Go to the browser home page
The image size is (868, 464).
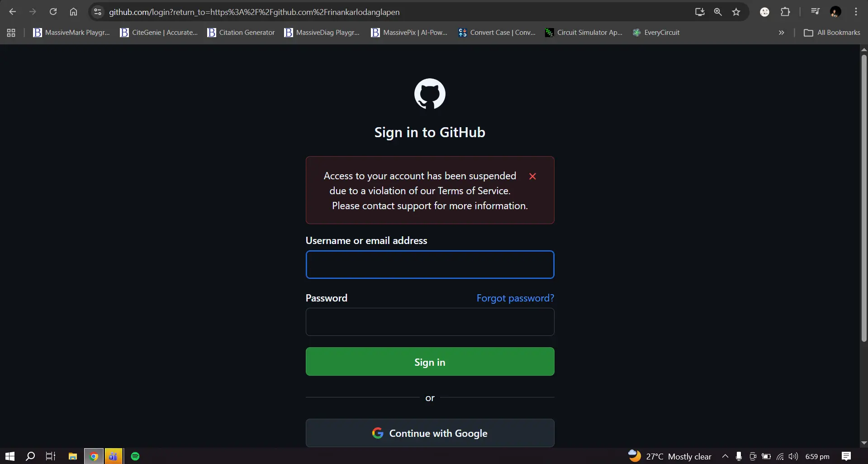tap(73, 12)
